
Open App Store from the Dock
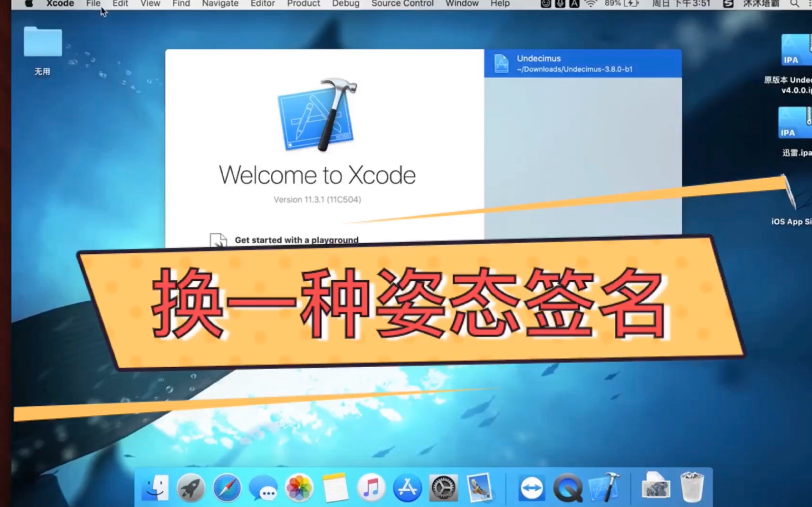point(407,488)
